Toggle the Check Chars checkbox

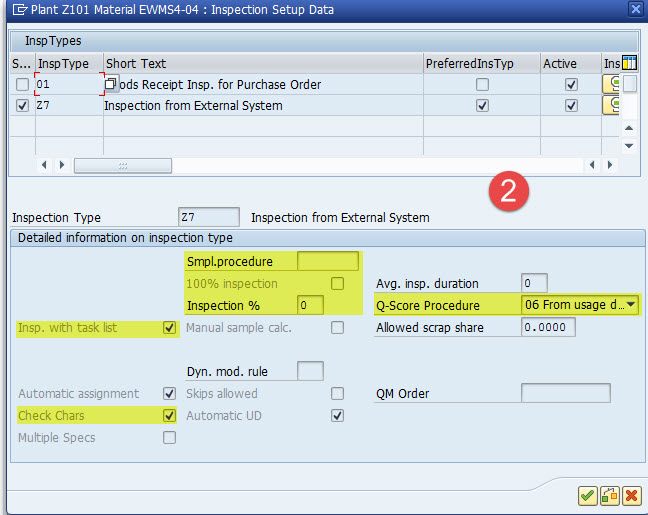click(x=169, y=415)
